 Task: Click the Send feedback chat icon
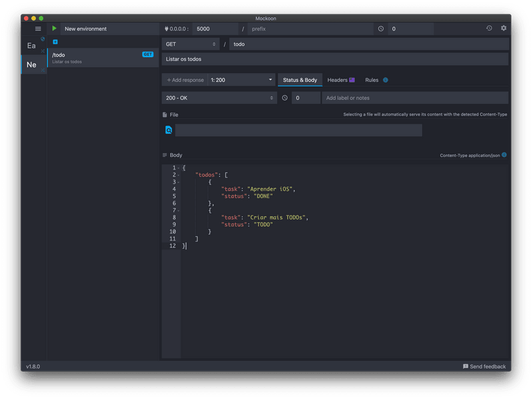[x=465, y=366]
